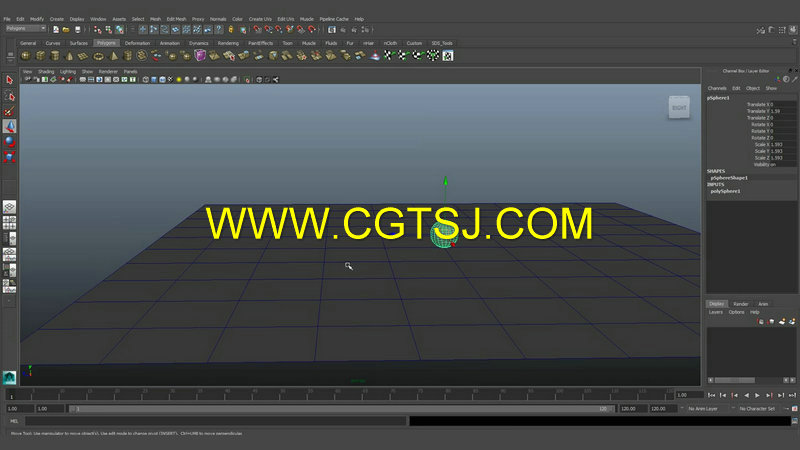Switch to the Animation shelf tab
Screen dimensions: 800x450
169,43
